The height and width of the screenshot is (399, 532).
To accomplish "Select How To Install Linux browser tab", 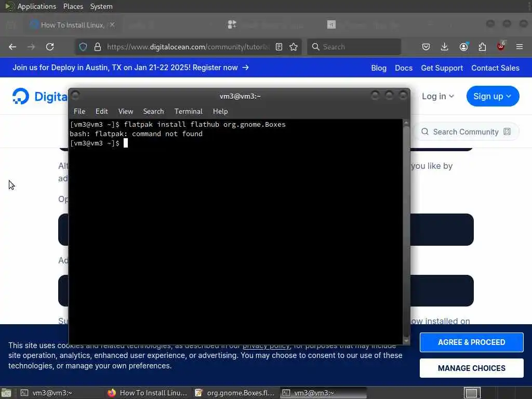I will [x=72, y=25].
